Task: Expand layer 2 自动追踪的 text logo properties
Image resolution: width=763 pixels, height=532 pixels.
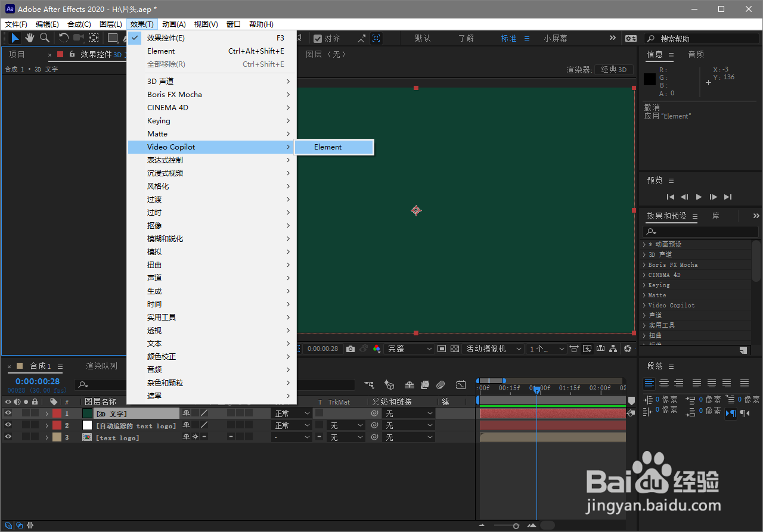Action: (46, 425)
